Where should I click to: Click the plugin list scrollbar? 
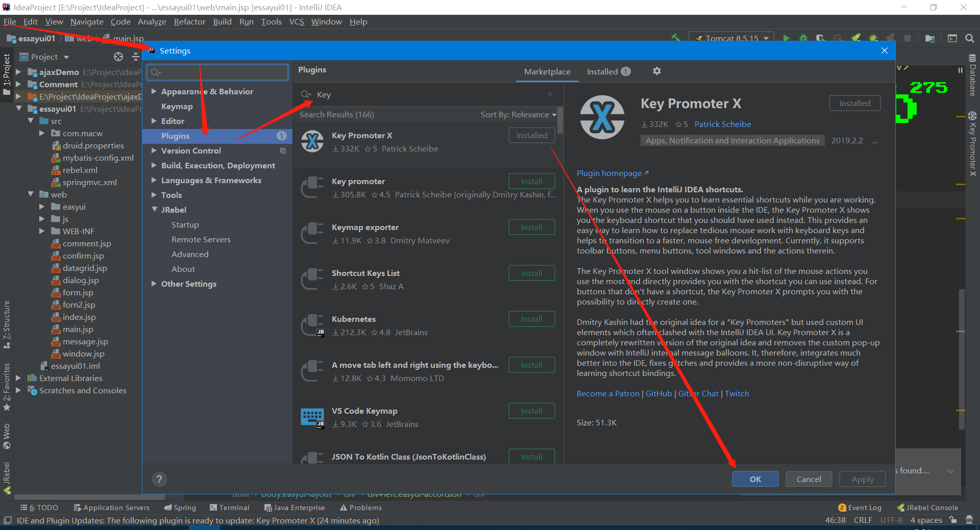tap(560, 120)
